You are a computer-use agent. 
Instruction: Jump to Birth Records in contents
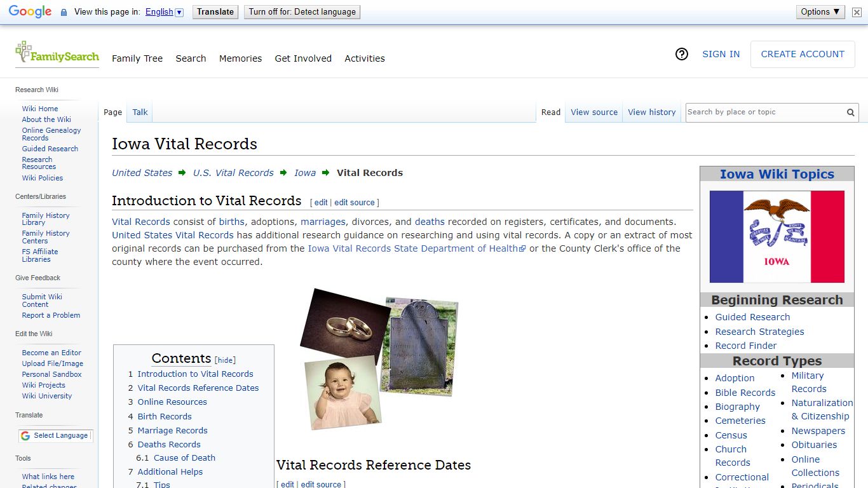click(x=165, y=416)
